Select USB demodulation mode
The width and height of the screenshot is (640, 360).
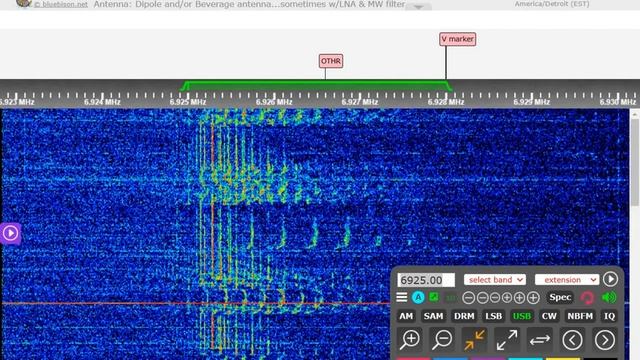click(x=522, y=316)
